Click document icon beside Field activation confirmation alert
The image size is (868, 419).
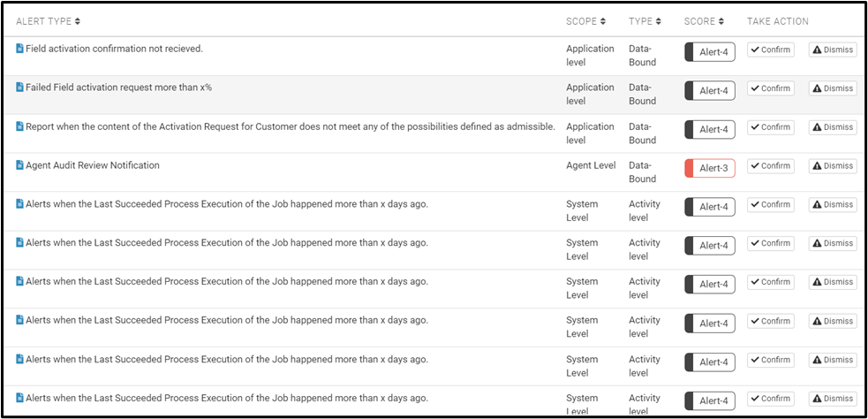[19, 49]
